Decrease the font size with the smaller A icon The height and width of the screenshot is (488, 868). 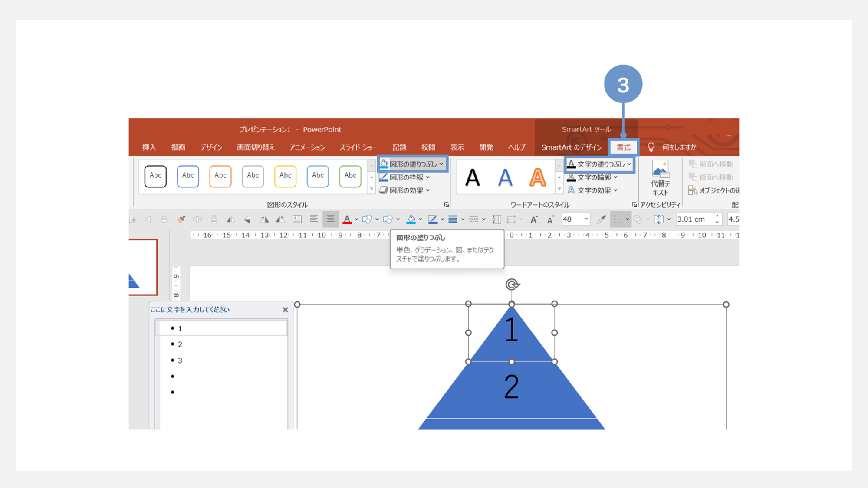click(x=550, y=219)
